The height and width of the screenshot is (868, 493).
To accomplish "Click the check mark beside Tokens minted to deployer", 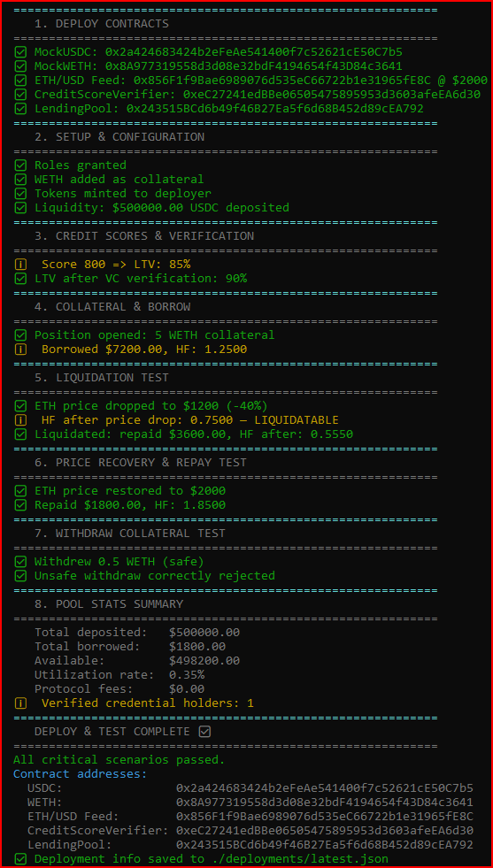I will coord(20,194).
